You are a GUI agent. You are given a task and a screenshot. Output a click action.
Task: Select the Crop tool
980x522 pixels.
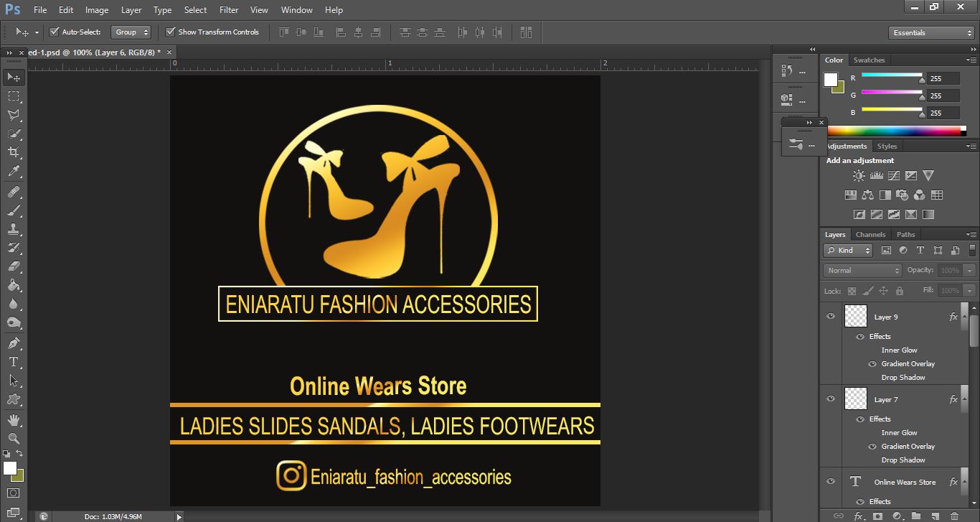click(x=14, y=152)
